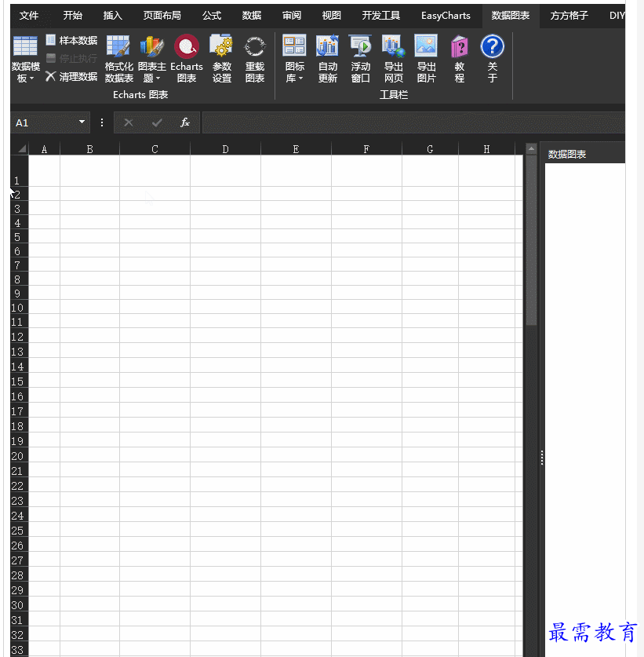The image size is (644, 657).
Task: Click the 关于 about question-mark icon
Action: click(493, 59)
